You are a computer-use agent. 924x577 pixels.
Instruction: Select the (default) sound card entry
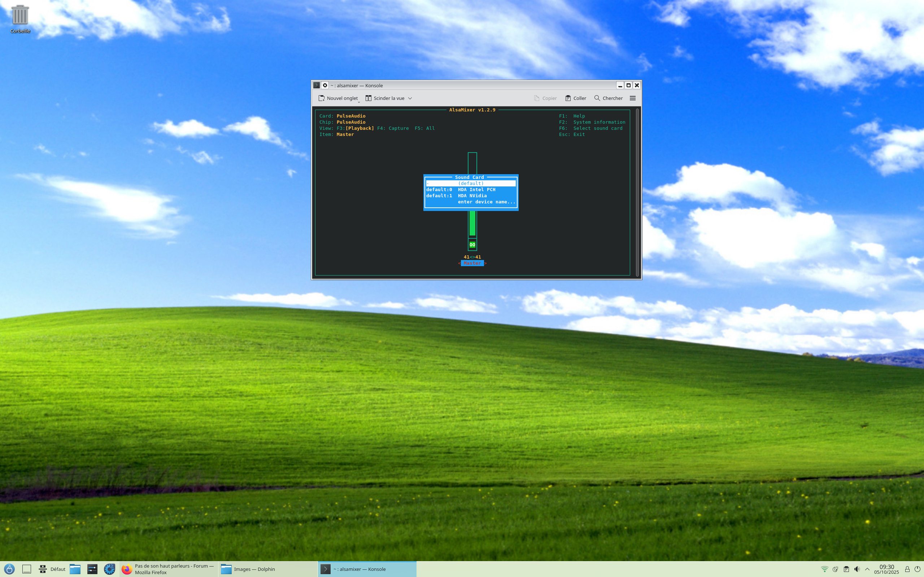[x=471, y=184]
